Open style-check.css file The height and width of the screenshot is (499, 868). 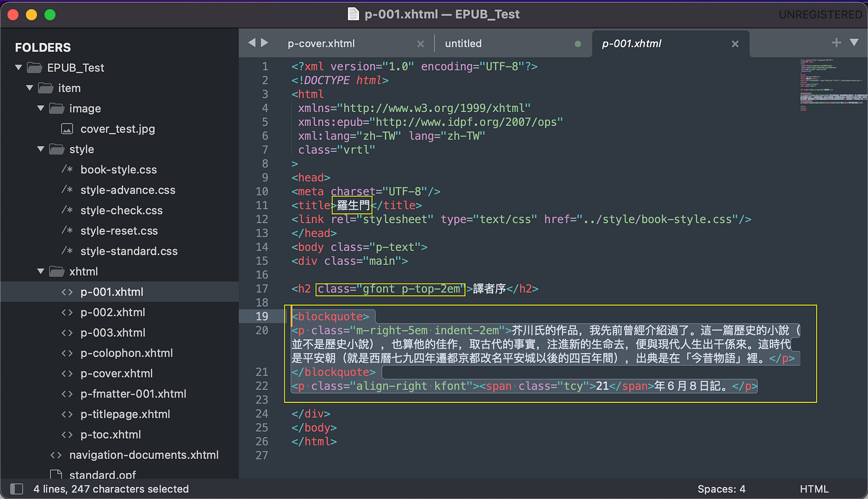(x=122, y=210)
